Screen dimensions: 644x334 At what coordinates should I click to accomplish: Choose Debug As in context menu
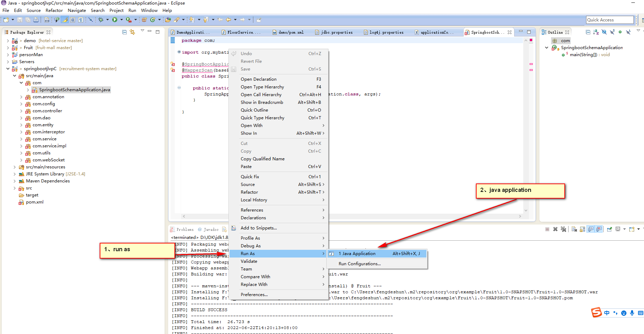279,246
